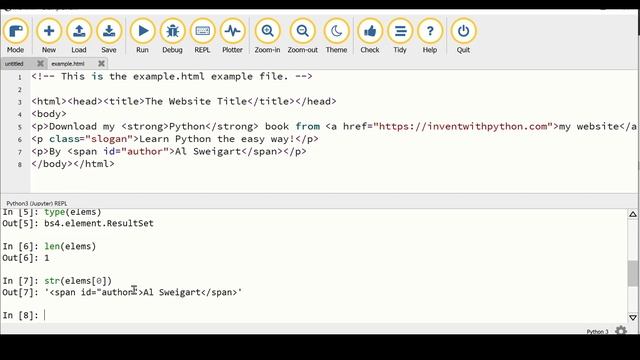
Task: Click line number 5 in gutter
Action: pos(19,127)
